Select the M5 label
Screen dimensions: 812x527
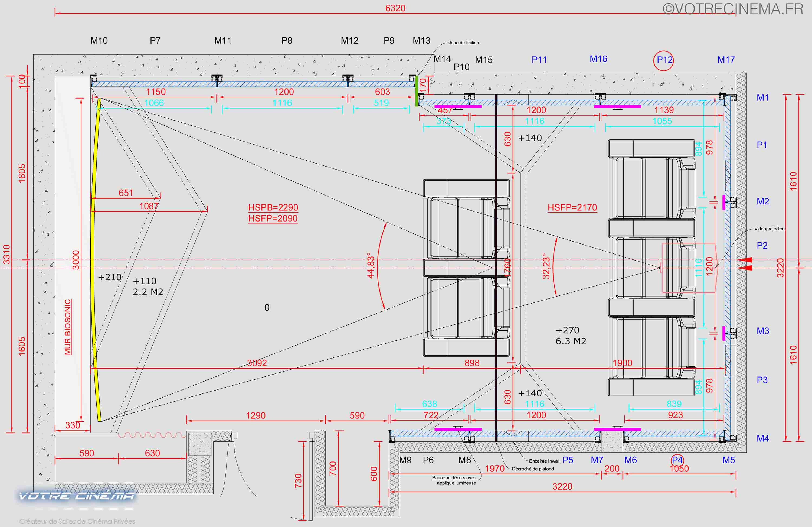tap(728, 460)
